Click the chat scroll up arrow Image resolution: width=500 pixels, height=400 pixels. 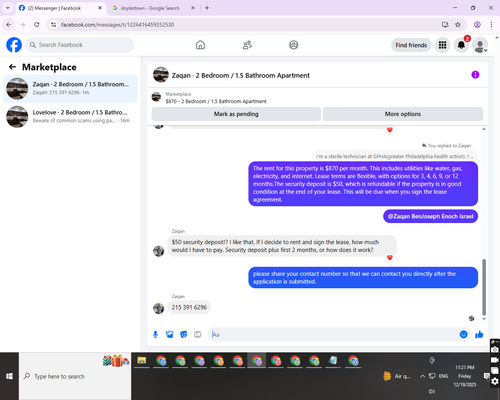click(x=484, y=129)
